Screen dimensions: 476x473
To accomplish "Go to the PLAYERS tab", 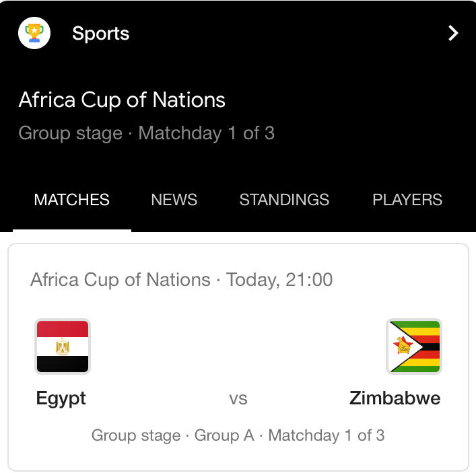I will tap(407, 200).
